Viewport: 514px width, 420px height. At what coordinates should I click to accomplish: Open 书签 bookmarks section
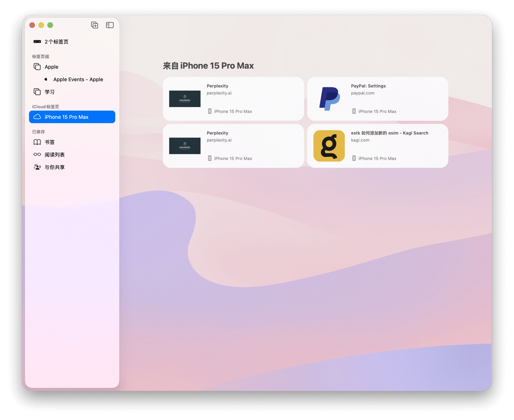(49, 142)
